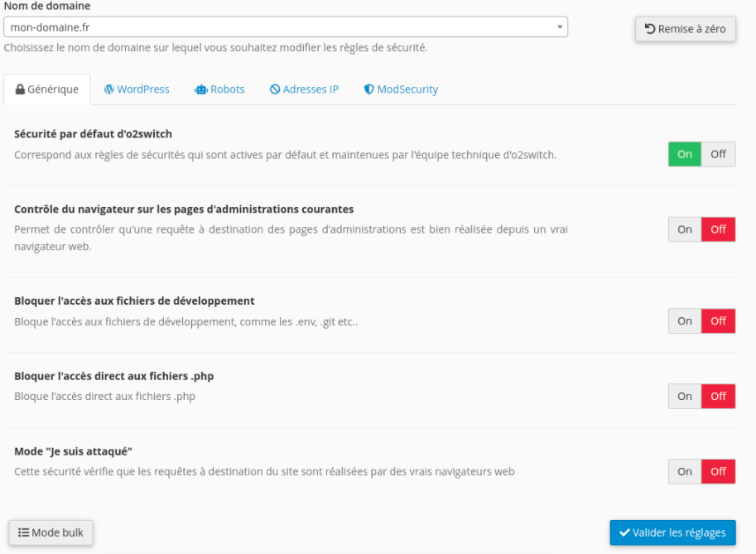Viewport: 756px width, 554px height.
Task: Click the shield icon beside ModSecurity
Action: [x=368, y=89]
